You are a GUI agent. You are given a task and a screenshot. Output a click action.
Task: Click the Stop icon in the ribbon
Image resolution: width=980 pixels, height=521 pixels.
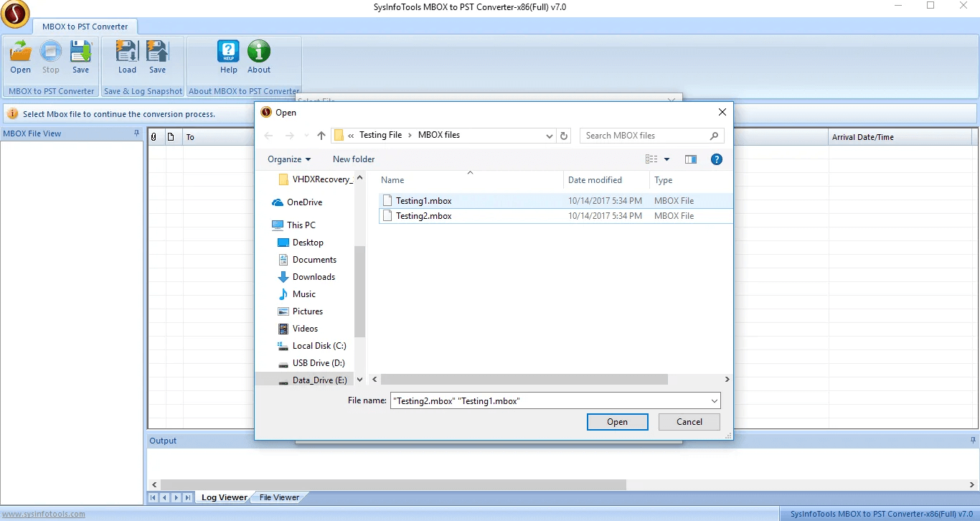50,56
